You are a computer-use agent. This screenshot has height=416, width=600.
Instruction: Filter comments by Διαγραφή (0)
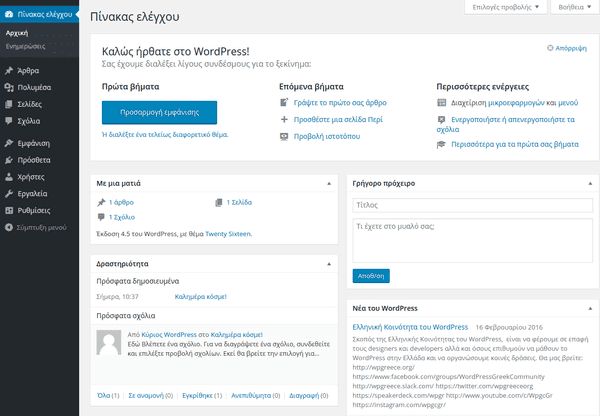coord(308,395)
